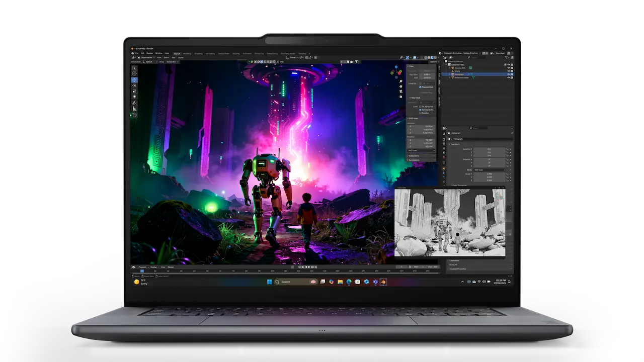Click the timeline End frame field
644x362 pixels.
coord(432,267)
